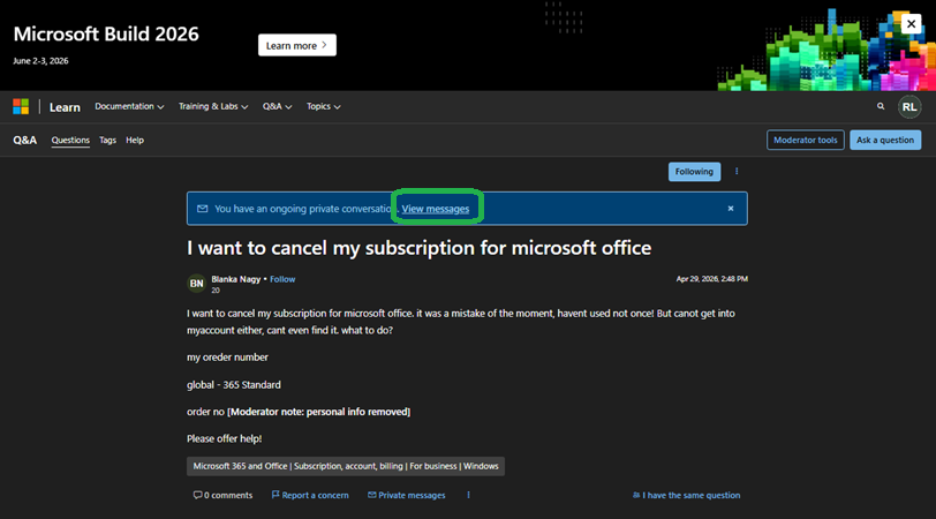Click the Microsoft Build 2026 title
936x519 pixels.
(106, 34)
